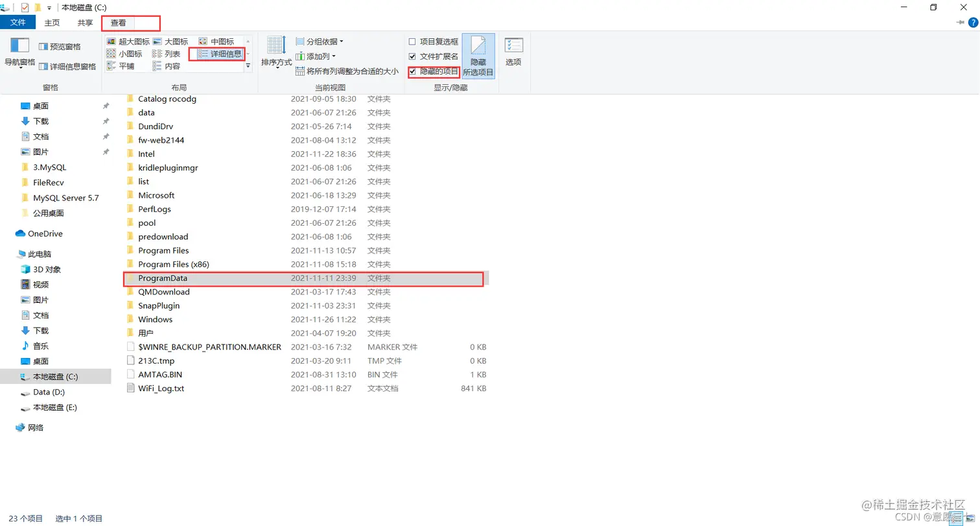Choose 详细信息 layout

220,54
